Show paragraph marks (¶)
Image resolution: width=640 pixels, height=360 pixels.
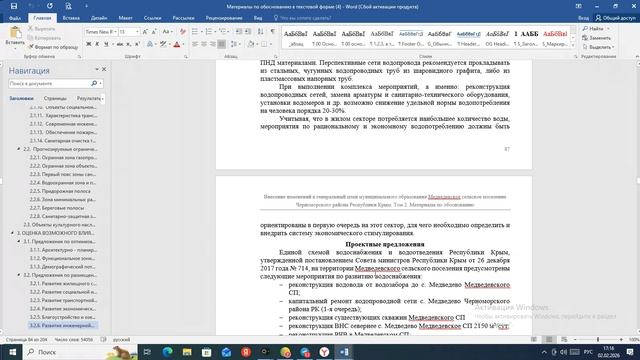click(273, 31)
